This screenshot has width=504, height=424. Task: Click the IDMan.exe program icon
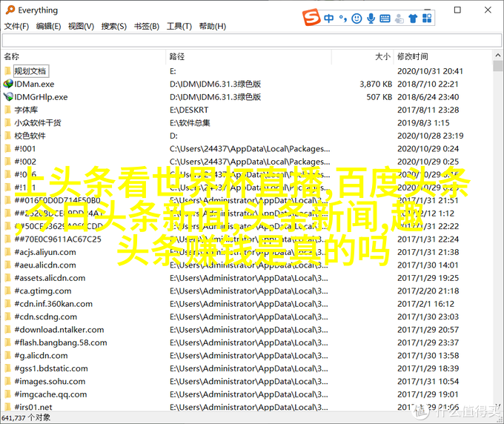8,84
